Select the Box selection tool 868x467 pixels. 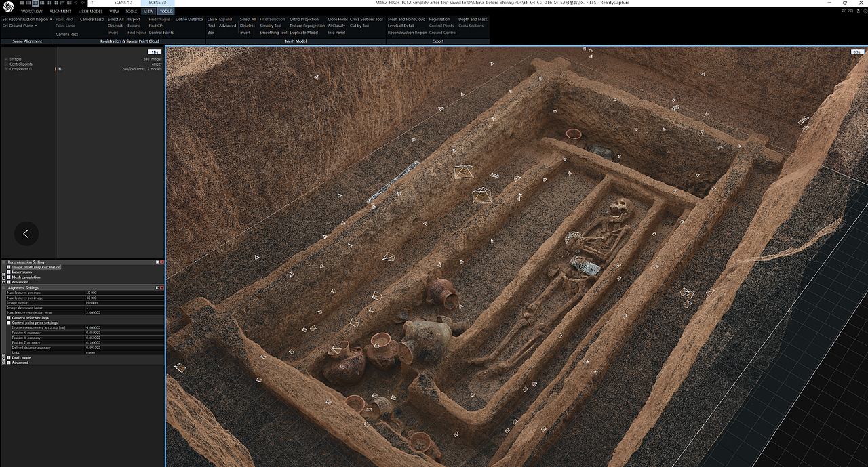pyautogui.click(x=211, y=33)
